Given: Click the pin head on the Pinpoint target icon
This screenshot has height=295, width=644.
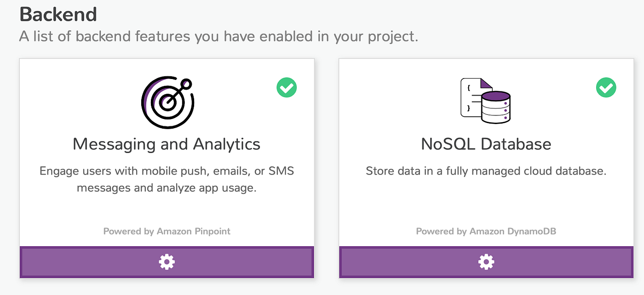Looking at the screenshot, I should tap(186, 84).
